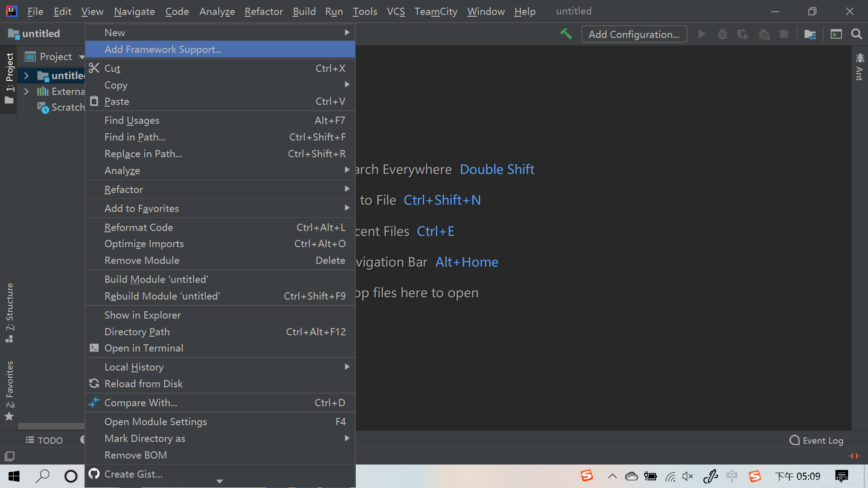Open the Ant tool window icon

[860, 66]
